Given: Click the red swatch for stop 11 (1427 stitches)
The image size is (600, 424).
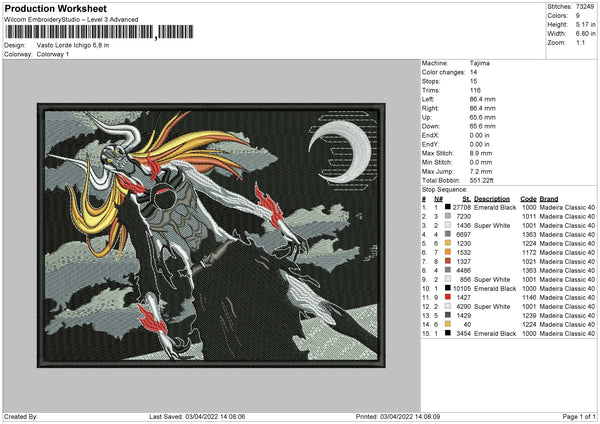Looking at the screenshot, I should [x=447, y=297].
